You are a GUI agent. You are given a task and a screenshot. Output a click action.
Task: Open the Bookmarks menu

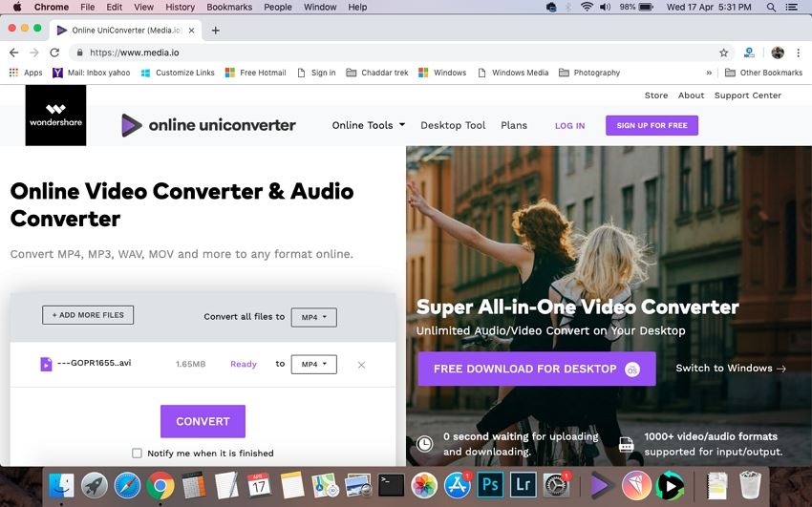229,8
